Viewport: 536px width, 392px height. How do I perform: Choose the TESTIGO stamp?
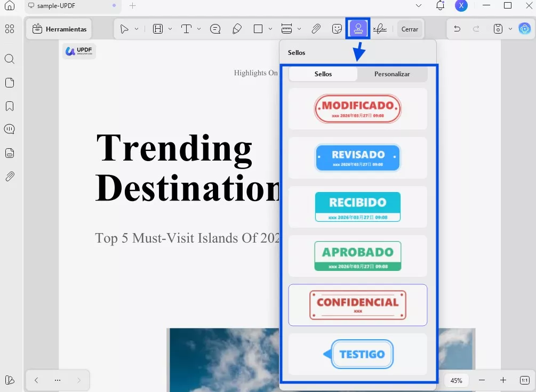point(357,354)
